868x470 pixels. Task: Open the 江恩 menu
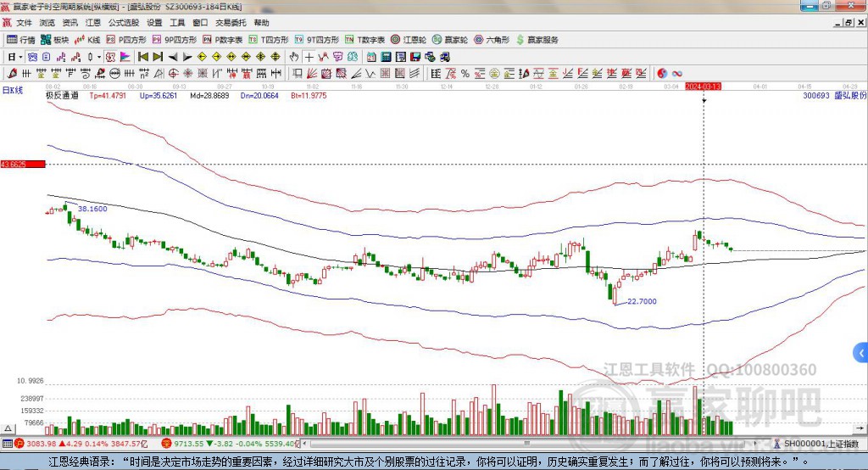pyautogui.click(x=93, y=23)
